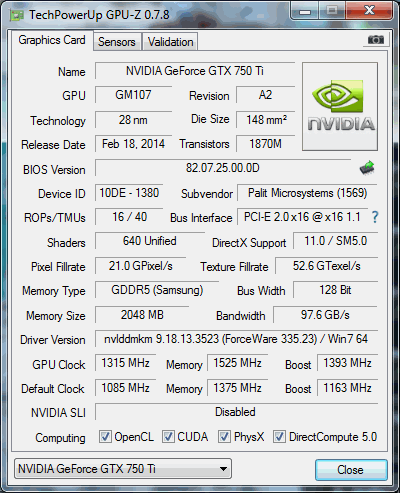Click the Texture Fillrate label

(x=234, y=267)
